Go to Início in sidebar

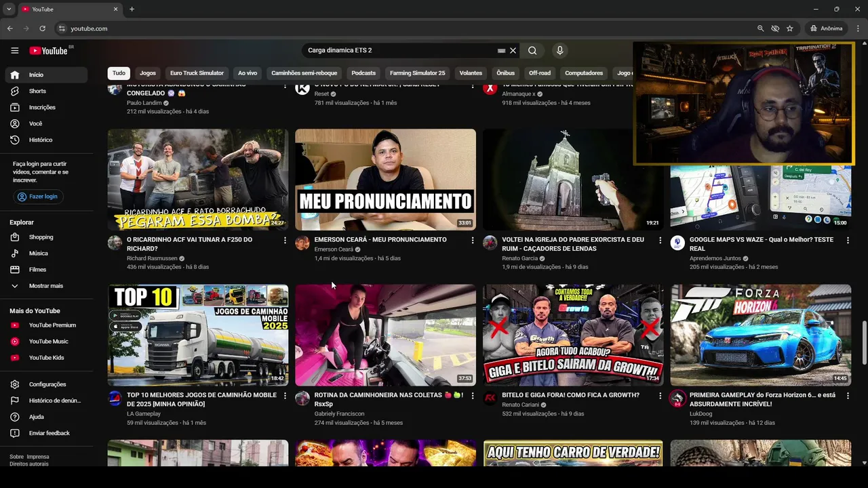coord(46,75)
